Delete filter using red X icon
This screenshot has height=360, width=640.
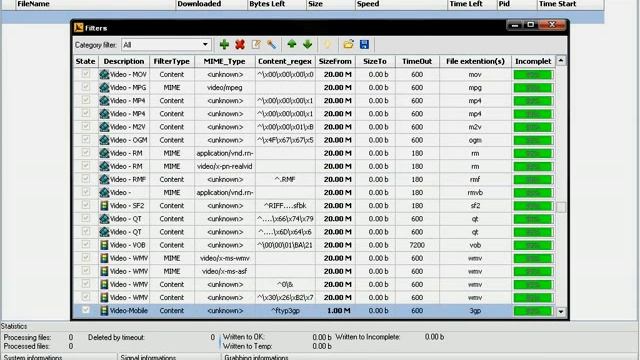click(x=240, y=44)
